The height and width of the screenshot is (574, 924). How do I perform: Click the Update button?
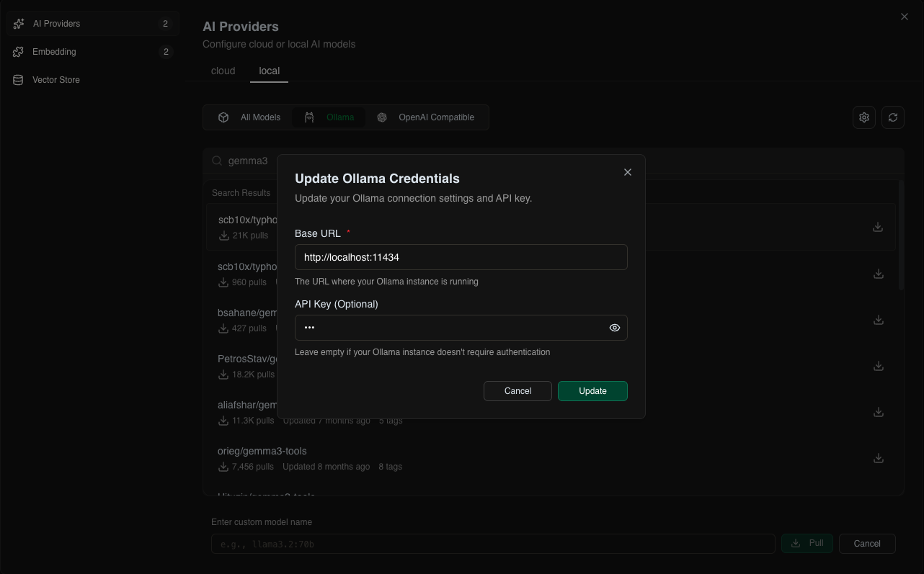pos(592,391)
